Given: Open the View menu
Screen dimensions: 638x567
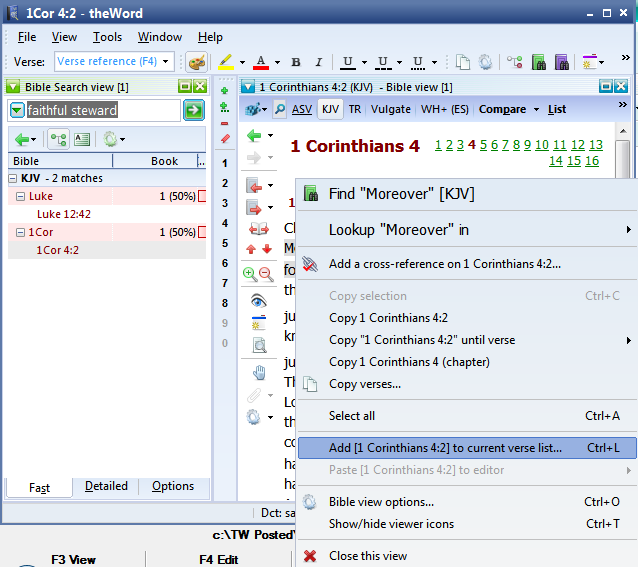Looking at the screenshot, I should pyautogui.click(x=64, y=37).
